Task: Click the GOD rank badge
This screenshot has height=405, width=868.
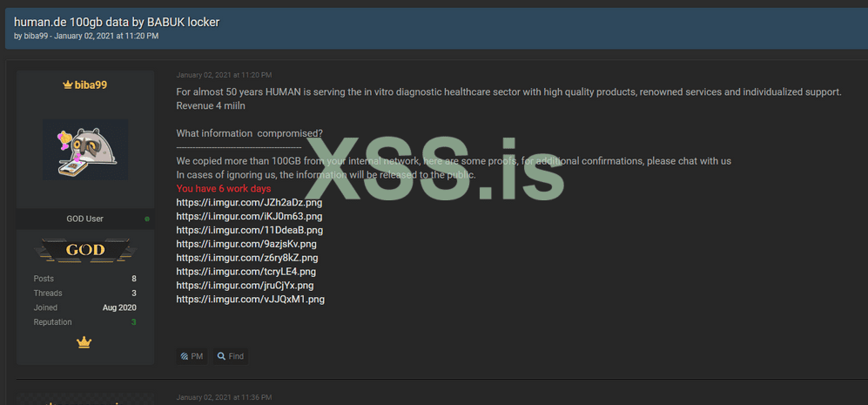Action: [84, 250]
